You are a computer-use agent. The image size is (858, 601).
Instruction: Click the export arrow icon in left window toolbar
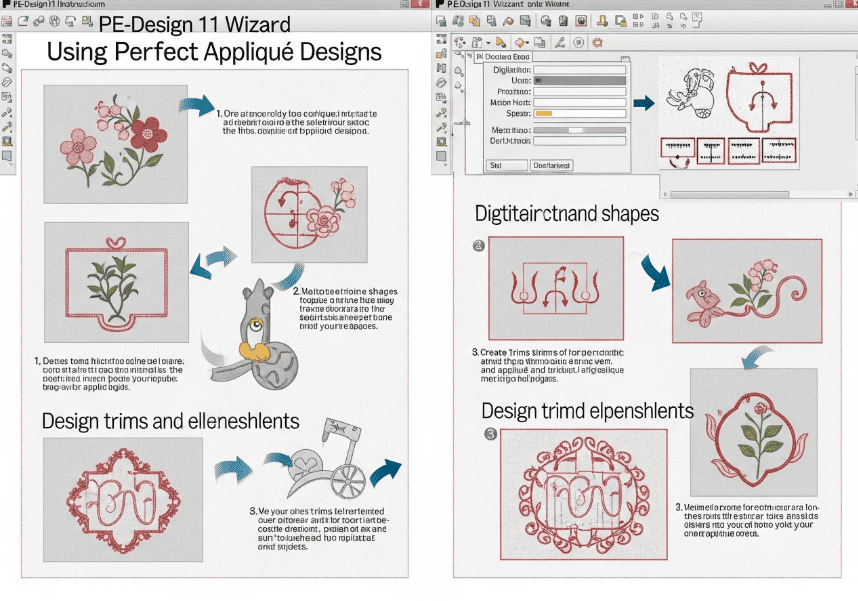(22, 21)
